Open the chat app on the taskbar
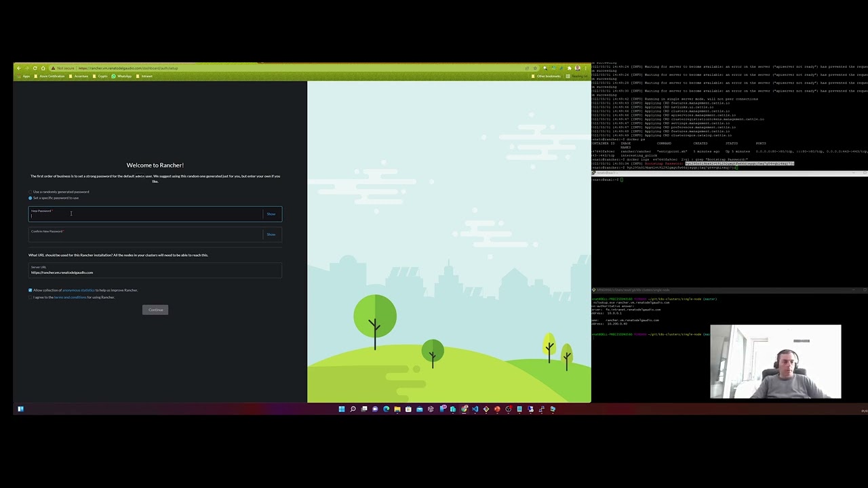The height and width of the screenshot is (488, 868). [375, 409]
